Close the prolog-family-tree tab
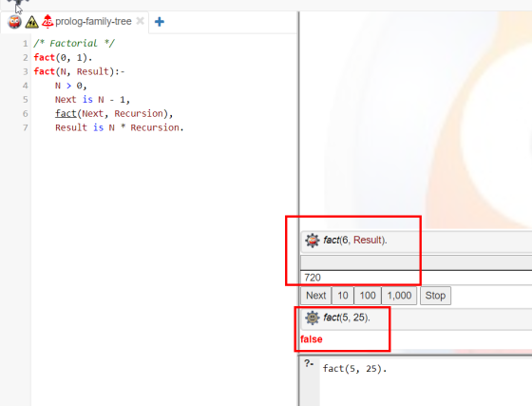Screen dimensions: 532x406 141,21
